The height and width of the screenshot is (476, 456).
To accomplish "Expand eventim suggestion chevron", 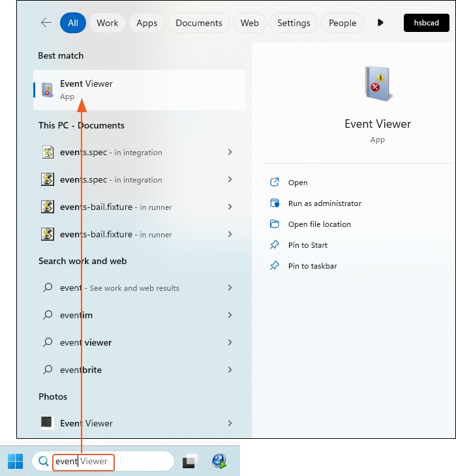I will tap(230, 315).
